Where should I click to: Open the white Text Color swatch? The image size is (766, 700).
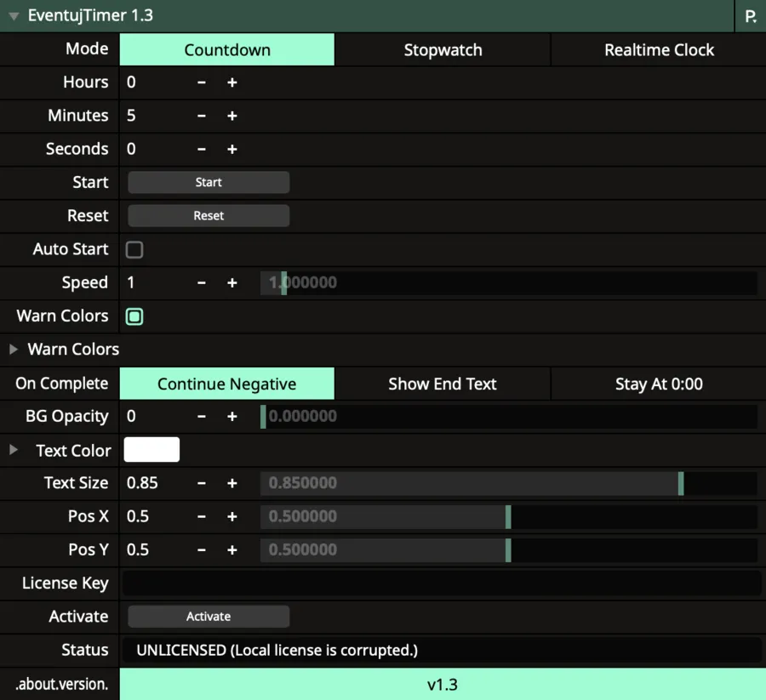coord(152,450)
